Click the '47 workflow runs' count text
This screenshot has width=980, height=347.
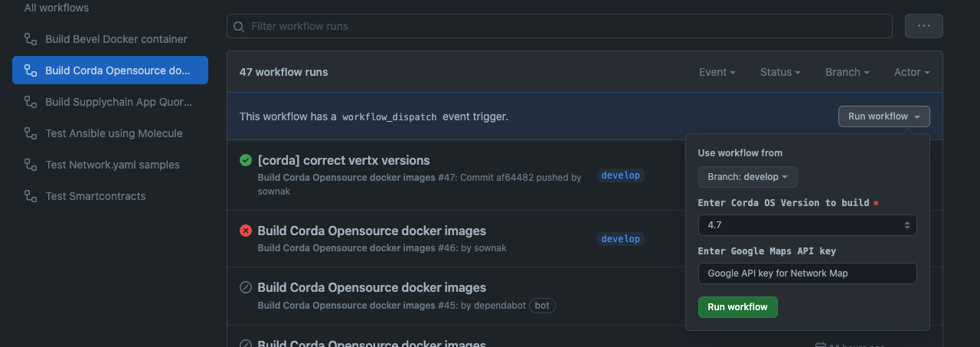(284, 72)
